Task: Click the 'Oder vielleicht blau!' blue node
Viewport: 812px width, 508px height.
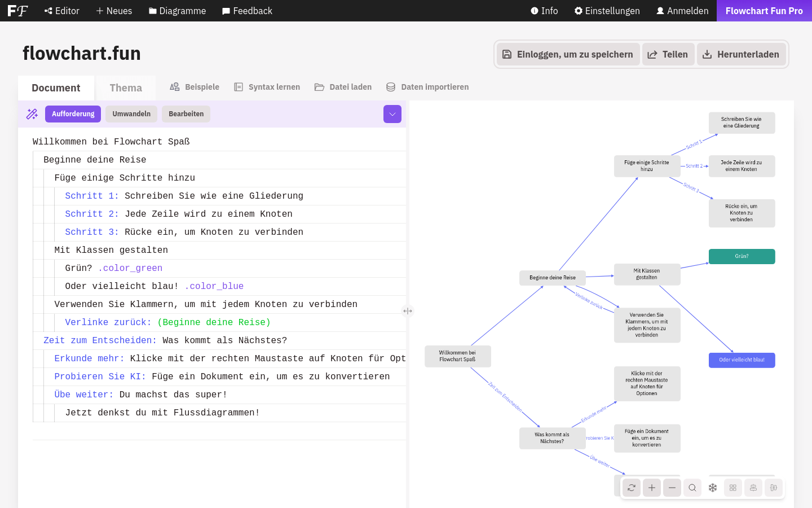Action: point(742,360)
